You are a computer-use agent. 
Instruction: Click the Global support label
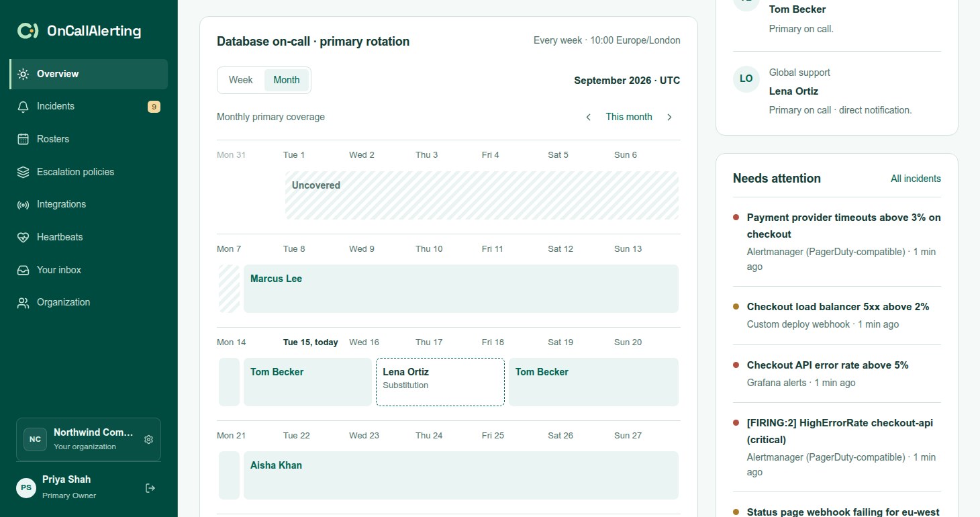pos(799,73)
